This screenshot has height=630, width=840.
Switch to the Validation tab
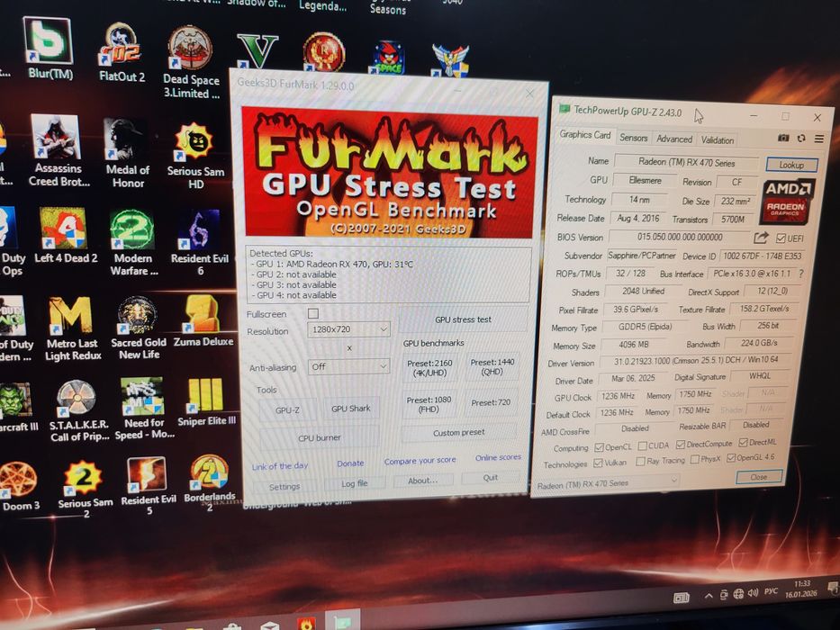[x=718, y=140]
